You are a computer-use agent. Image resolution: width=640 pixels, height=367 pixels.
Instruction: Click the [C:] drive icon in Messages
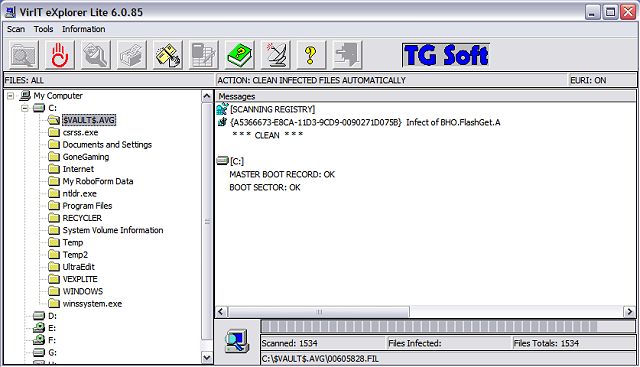[222, 161]
